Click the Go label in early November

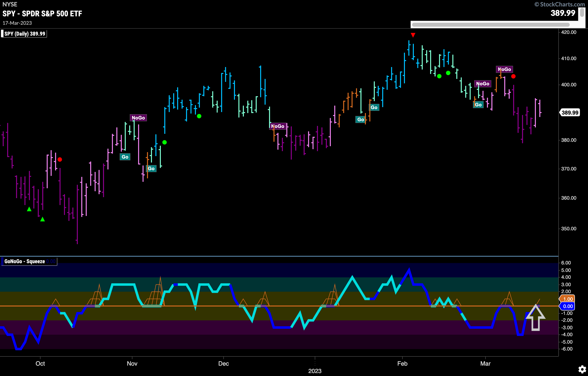(151, 169)
